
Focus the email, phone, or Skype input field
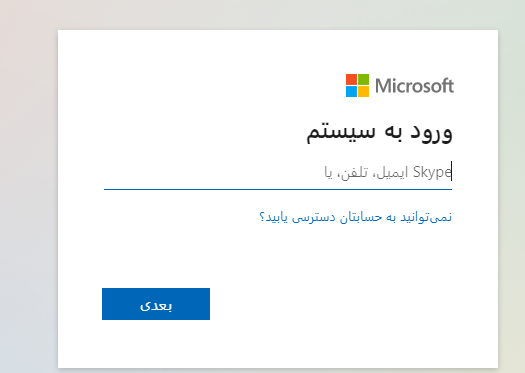click(278, 172)
